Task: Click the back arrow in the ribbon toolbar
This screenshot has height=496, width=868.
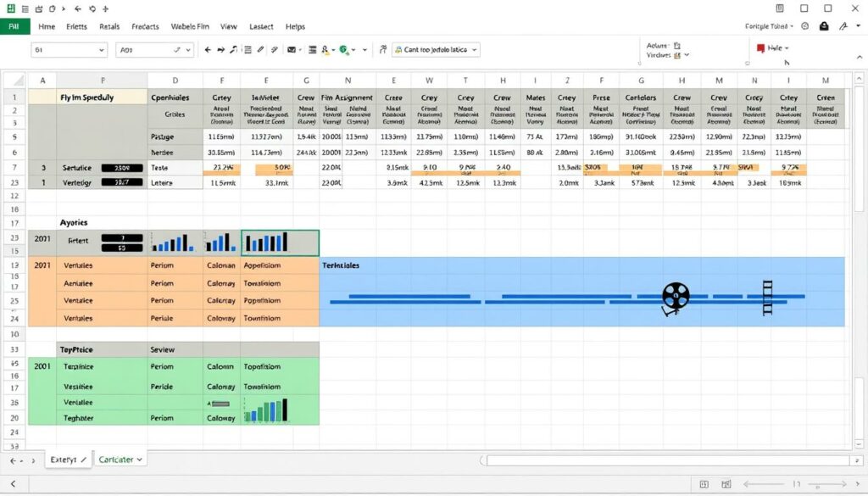Action: coord(208,50)
